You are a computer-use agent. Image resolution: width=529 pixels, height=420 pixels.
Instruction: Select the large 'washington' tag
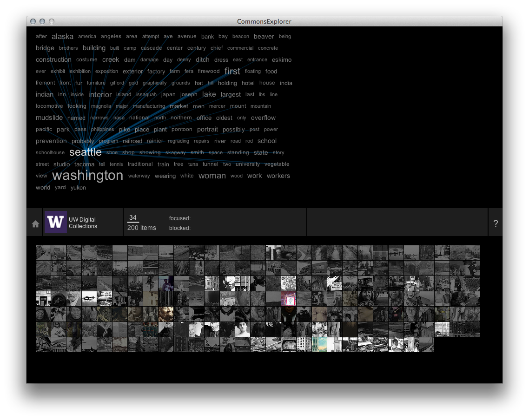(87, 176)
